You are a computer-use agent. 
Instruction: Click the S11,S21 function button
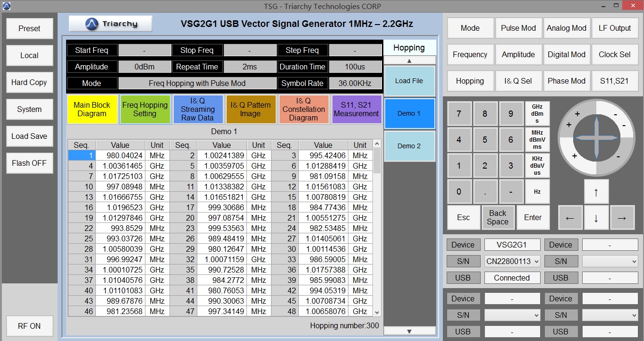click(615, 81)
